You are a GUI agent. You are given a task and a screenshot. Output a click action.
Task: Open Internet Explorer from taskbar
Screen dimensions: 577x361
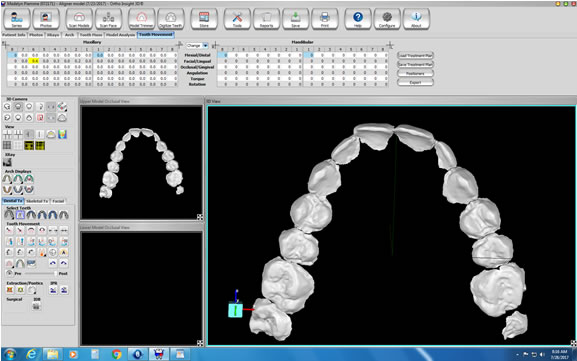click(x=32, y=354)
